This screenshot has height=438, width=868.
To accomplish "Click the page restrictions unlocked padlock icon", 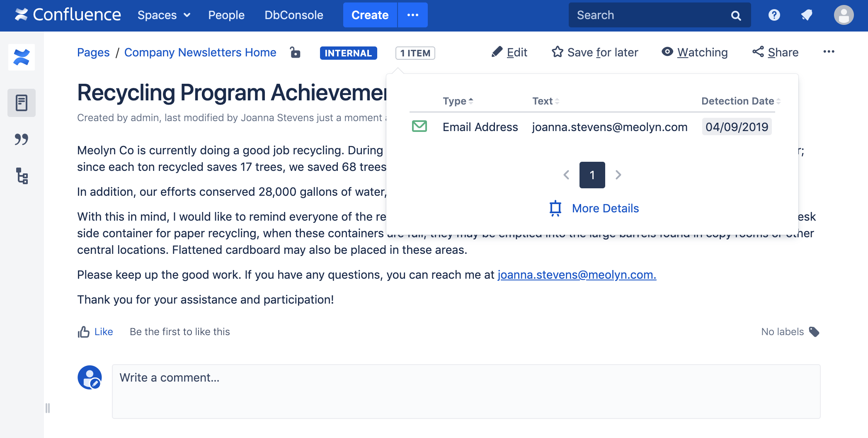I will (x=295, y=52).
